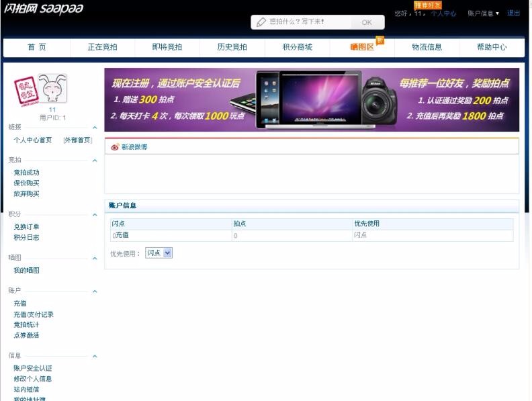The height and width of the screenshot is (401, 532).
Task: Click the 推荐好友 orange badge
Action: coord(427,5)
